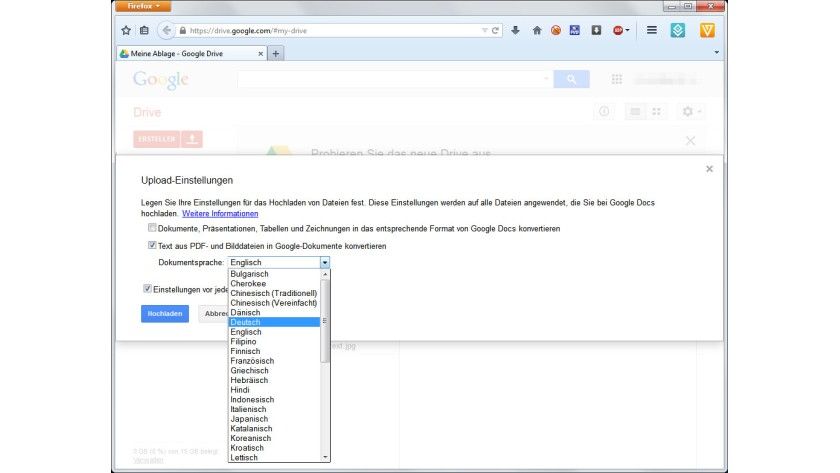Open the Firefox menu button
Image resolution: width=840 pixels, height=473 pixels.
[143, 6]
